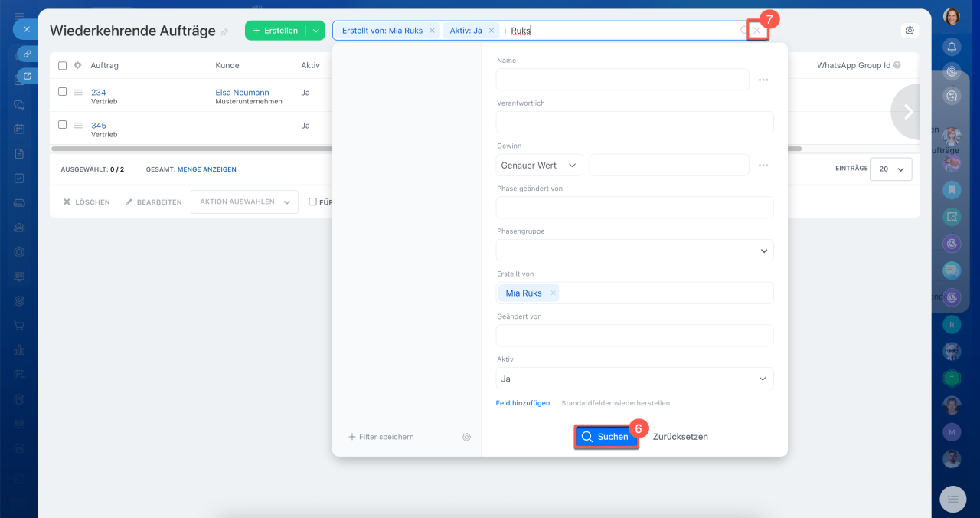Click 'Menge anzeigen' link
This screenshot has width=980, height=518.
click(x=207, y=169)
